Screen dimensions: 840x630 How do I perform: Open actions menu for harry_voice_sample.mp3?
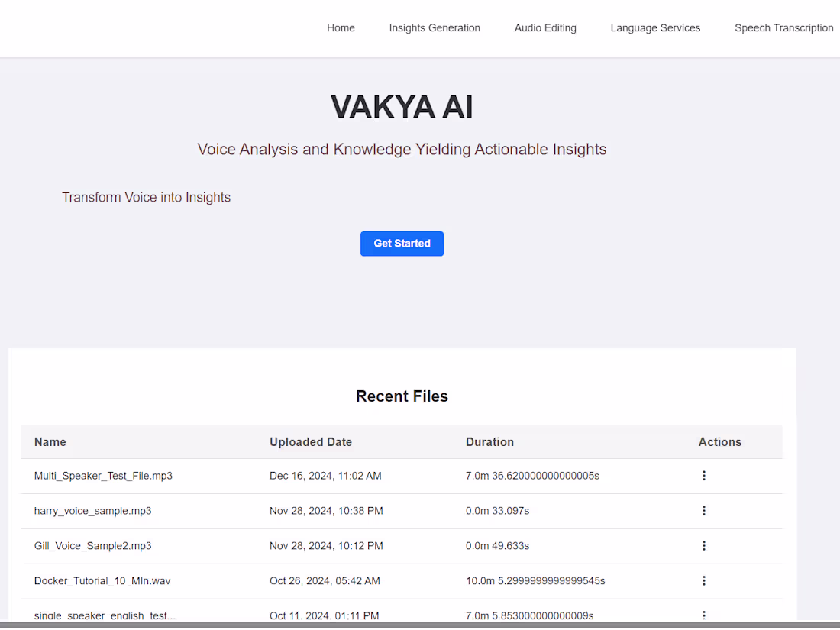(704, 511)
